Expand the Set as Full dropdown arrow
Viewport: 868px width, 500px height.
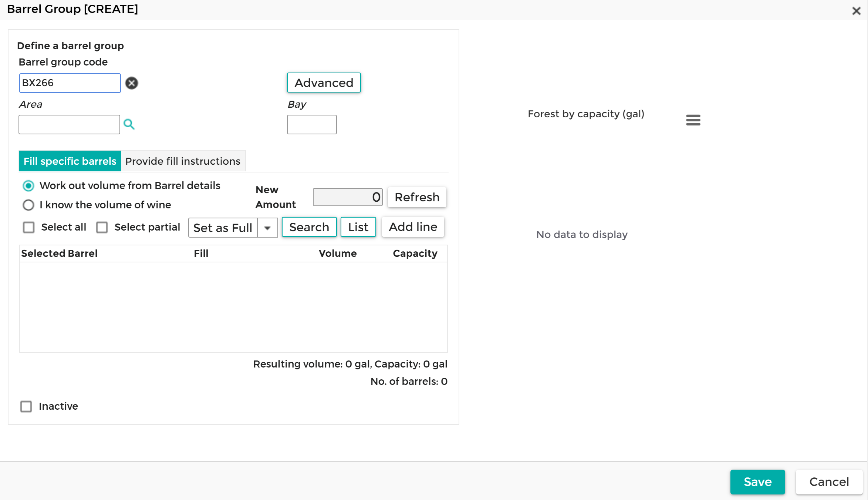pos(267,228)
